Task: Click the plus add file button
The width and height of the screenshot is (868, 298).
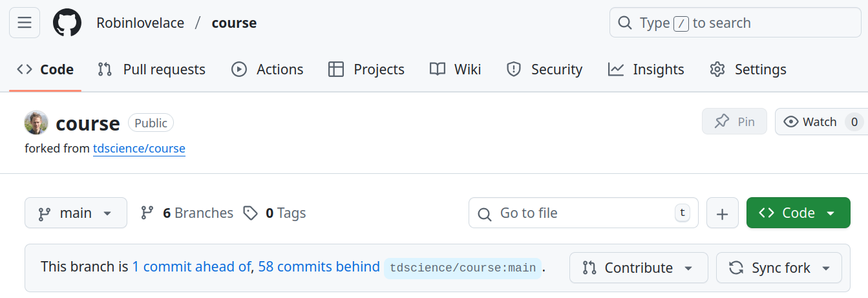Action: pos(723,213)
